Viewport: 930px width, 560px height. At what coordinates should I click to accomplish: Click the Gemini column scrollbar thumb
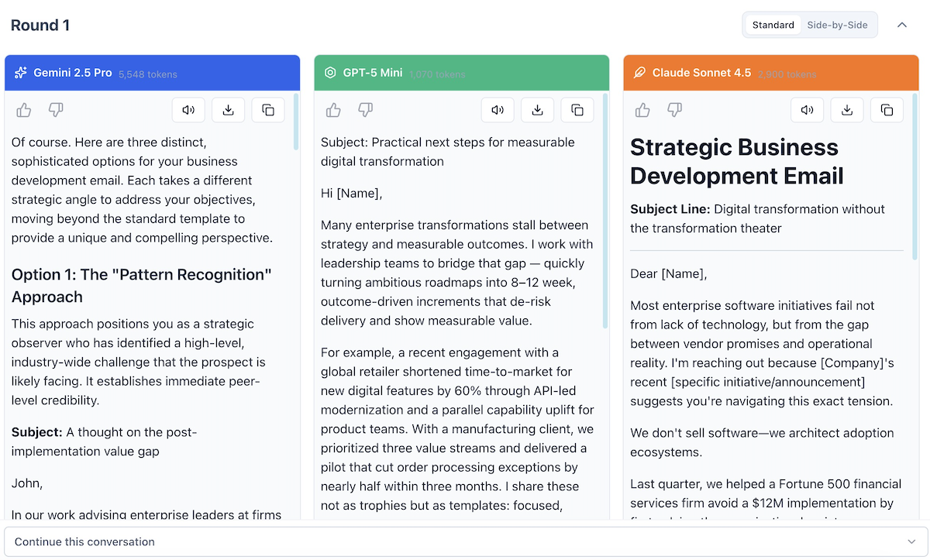pos(296,122)
